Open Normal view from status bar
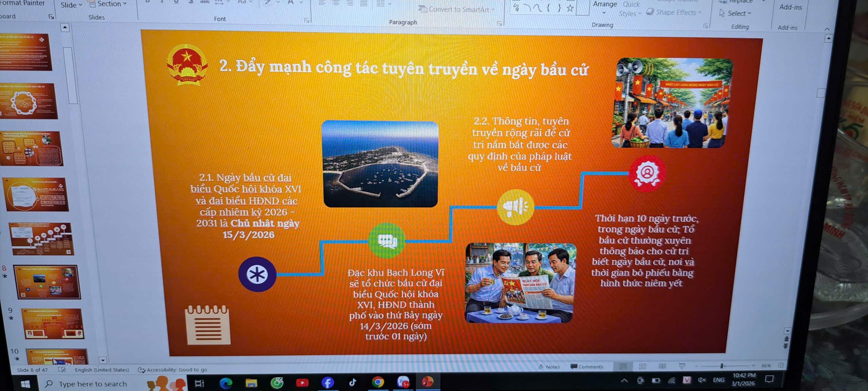The height and width of the screenshot is (391, 868). tap(623, 366)
